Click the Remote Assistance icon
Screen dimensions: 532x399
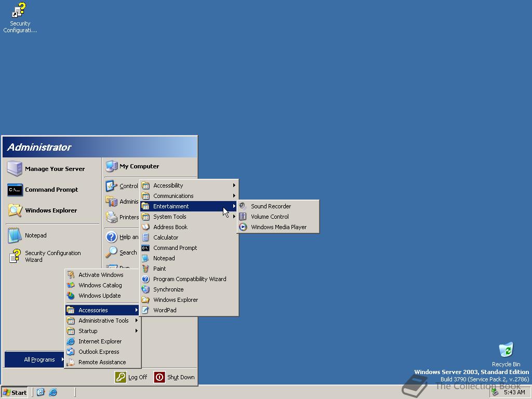click(x=71, y=362)
